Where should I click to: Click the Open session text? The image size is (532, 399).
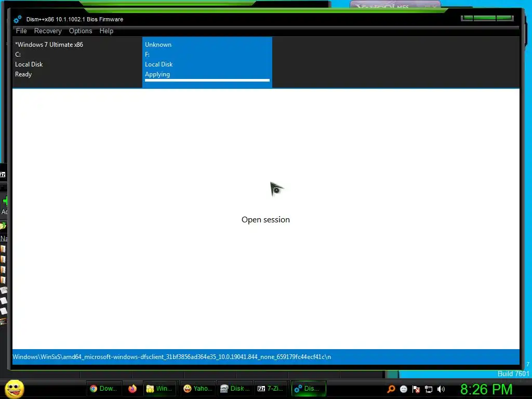265,220
